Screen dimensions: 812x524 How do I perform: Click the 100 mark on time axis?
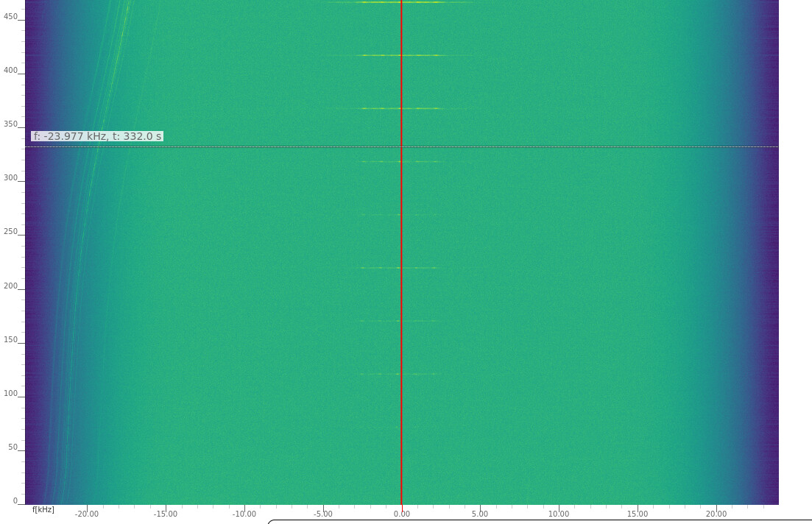(x=10, y=394)
